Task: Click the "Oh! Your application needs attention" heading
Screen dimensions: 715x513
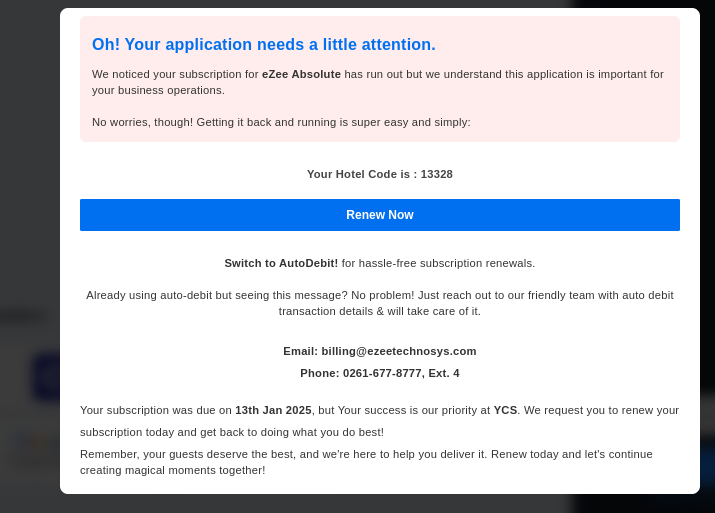Action: pyautogui.click(x=264, y=45)
